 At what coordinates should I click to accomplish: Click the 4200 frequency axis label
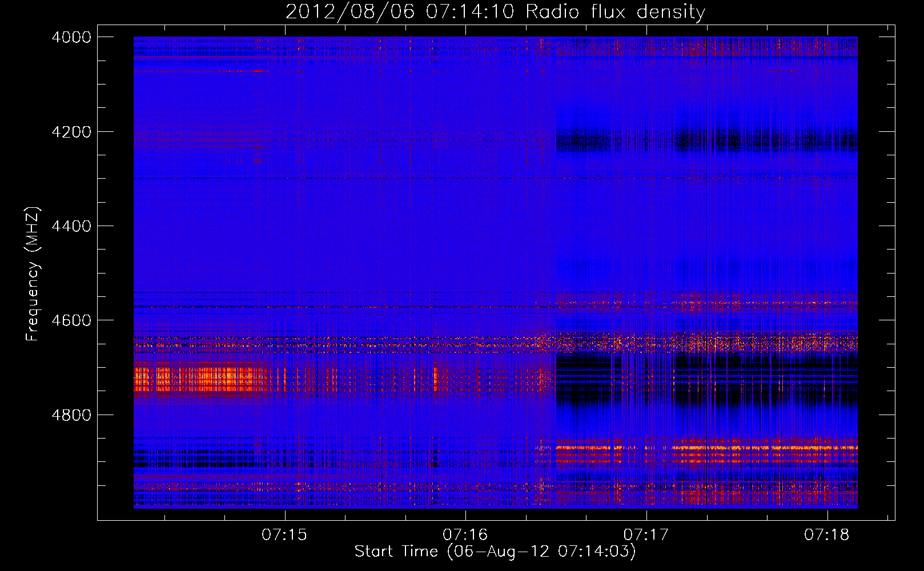71,132
